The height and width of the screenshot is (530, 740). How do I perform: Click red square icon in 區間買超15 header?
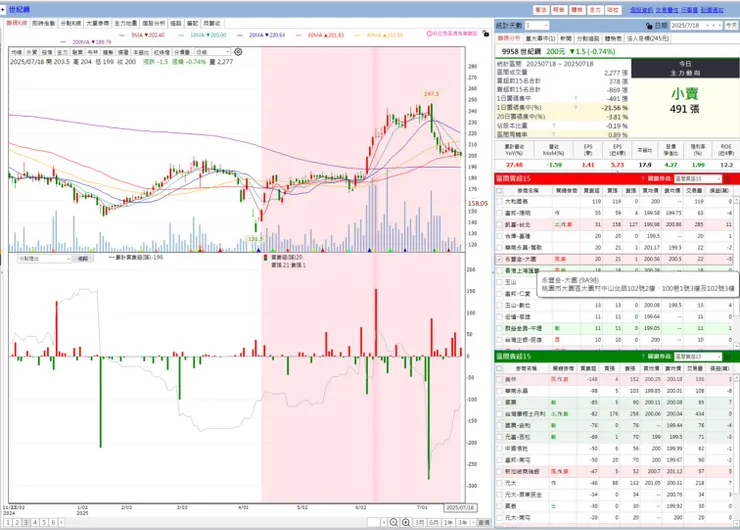(728, 179)
